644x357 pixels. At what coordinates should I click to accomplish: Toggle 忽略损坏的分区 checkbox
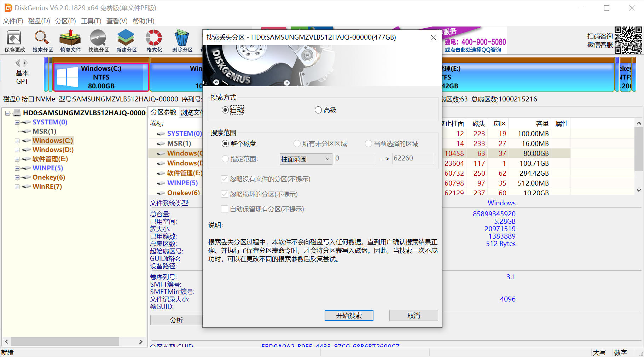coord(224,194)
